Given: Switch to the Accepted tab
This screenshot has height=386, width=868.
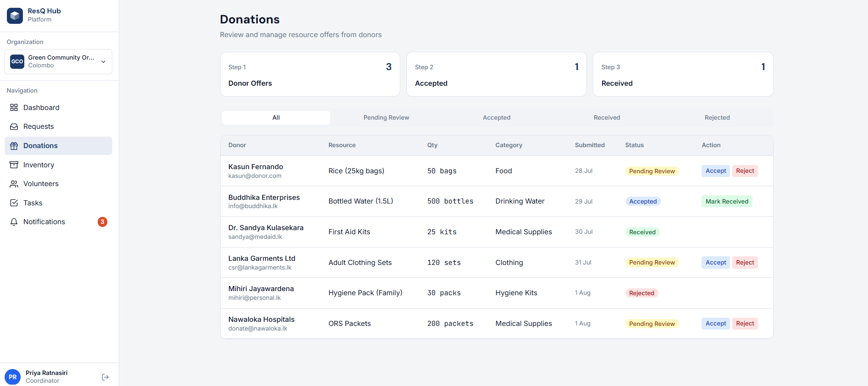Looking at the screenshot, I should pyautogui.click(x=497, y=118).
